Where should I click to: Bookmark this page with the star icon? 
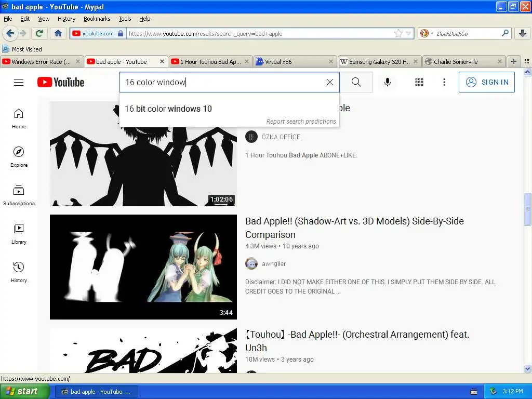(x=398, y=33)
